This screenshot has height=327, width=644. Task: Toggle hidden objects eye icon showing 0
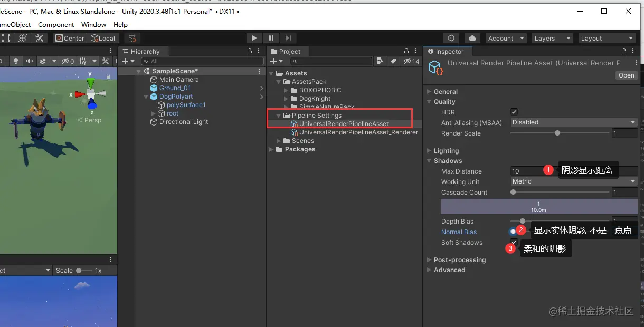coord(67,61)
